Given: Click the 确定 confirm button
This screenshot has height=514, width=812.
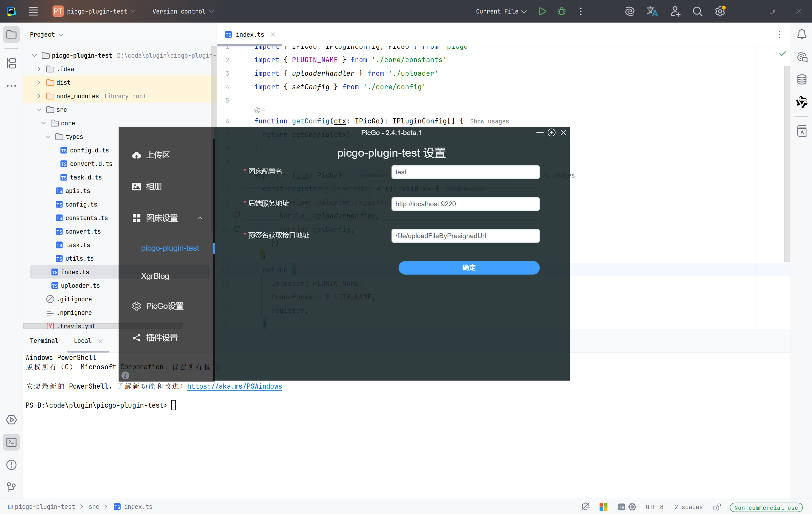Looking at the screenshot, I should coord(469,267).
